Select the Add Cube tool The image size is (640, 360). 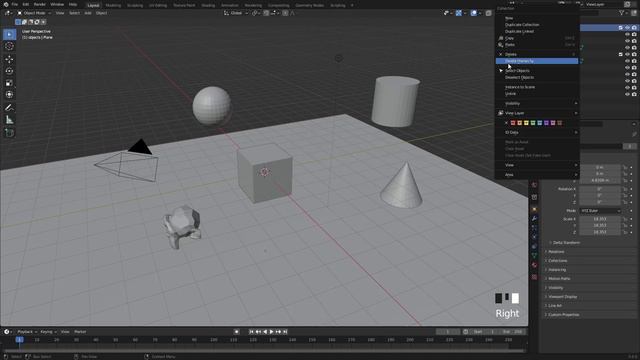point(9,133)
